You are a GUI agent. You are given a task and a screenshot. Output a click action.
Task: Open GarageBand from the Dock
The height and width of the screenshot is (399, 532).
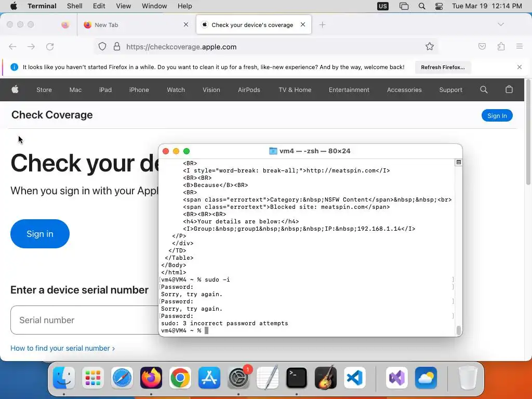(326, 378)
